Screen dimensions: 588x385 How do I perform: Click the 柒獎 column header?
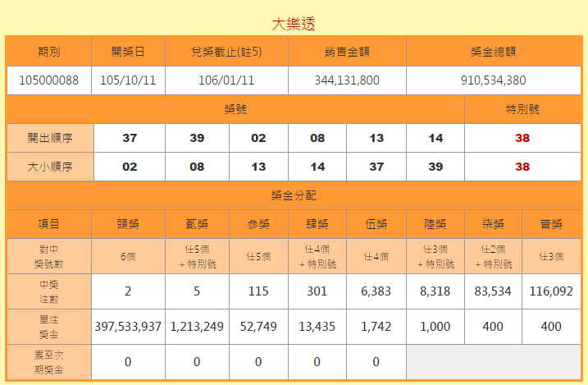493,224
